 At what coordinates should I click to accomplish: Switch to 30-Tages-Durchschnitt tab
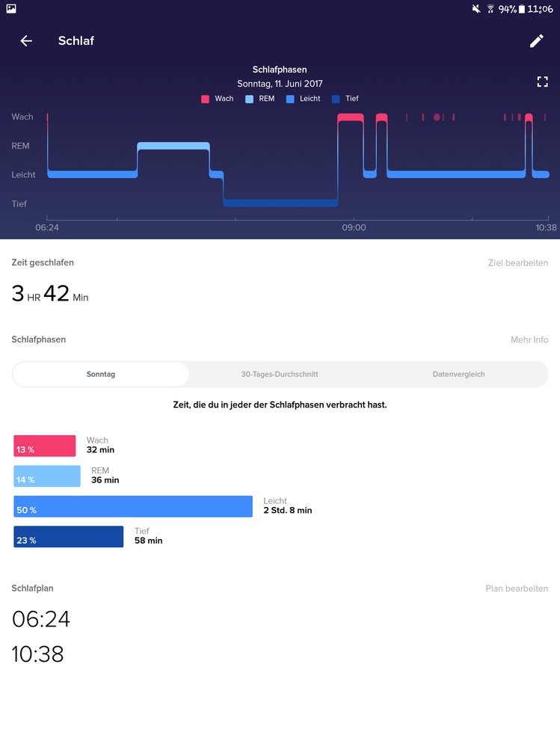click(x=279, y=374)
